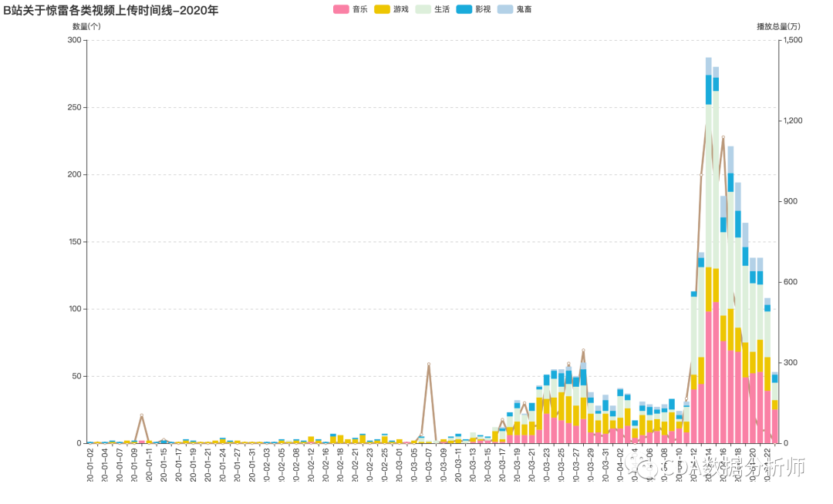Click the x-axis date label 20-04-02
The image size is (833, 504).
pyautogui.click(x=620, y=465)
